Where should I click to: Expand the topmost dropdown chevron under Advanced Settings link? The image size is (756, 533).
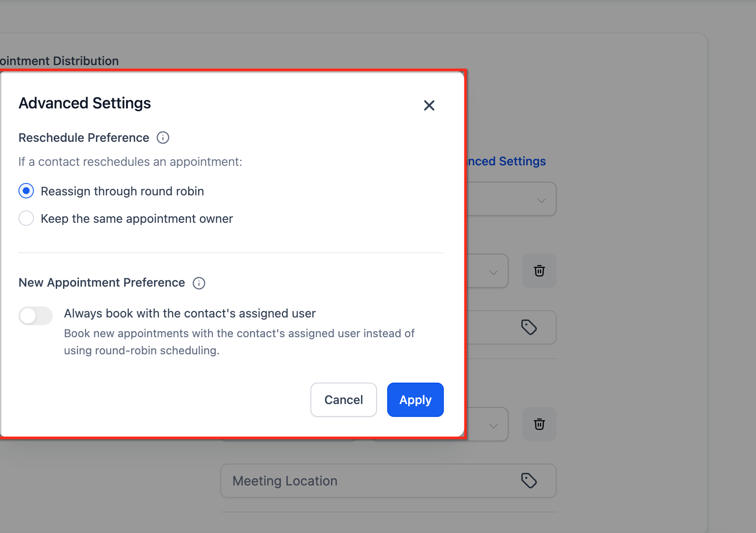[542, 201]
